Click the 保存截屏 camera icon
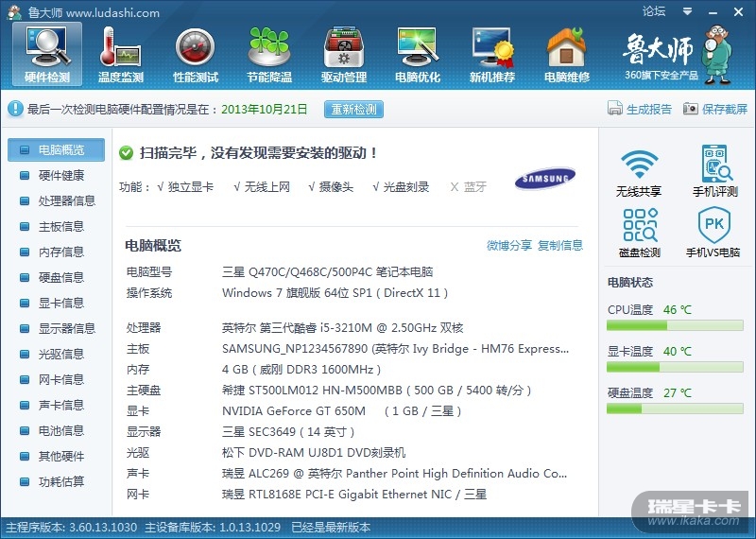The image size is (756, 539). coord(691,109)
